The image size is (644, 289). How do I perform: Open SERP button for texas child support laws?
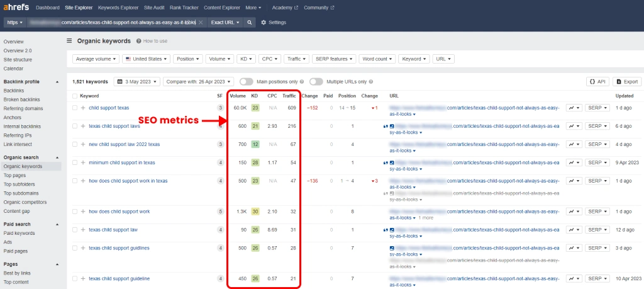click(597, 126)
